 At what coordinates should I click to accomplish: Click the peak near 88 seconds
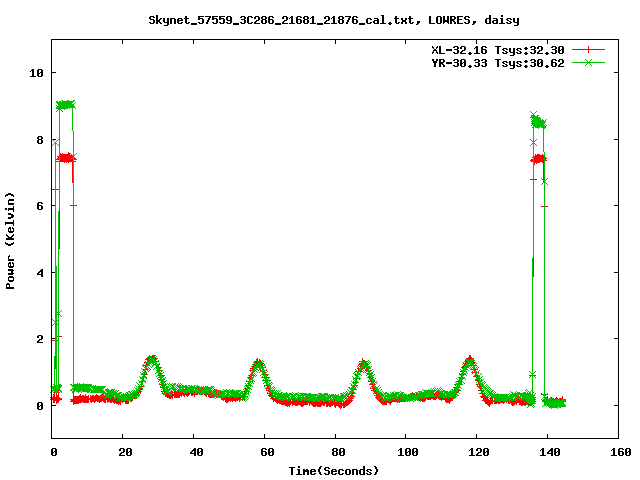[364, 364]
